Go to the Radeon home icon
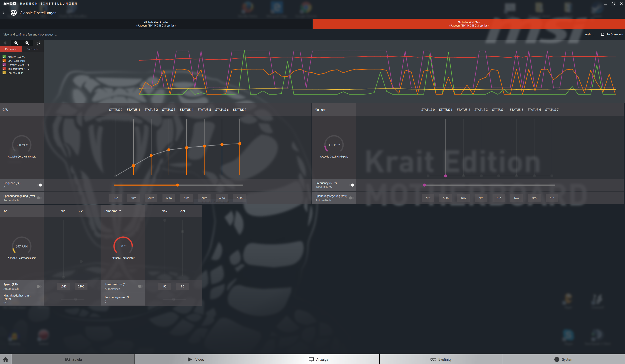 pyautogui.click(x=6, y=359)
